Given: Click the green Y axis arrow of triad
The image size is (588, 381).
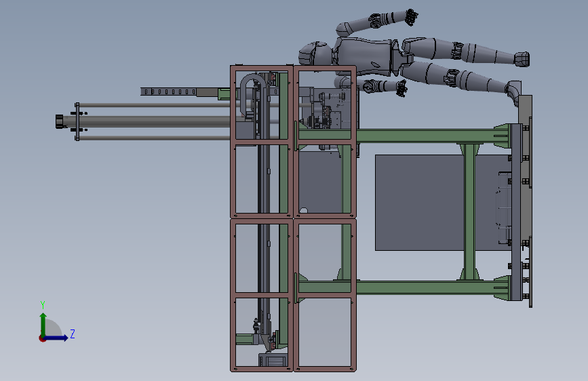Looking at the screenshot, I should tap(43, 324).
